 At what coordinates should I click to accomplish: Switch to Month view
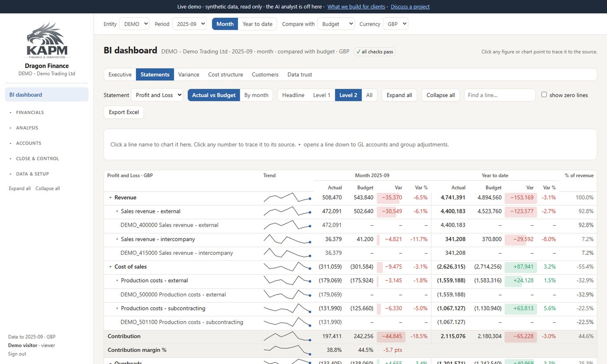click(225, 24)
